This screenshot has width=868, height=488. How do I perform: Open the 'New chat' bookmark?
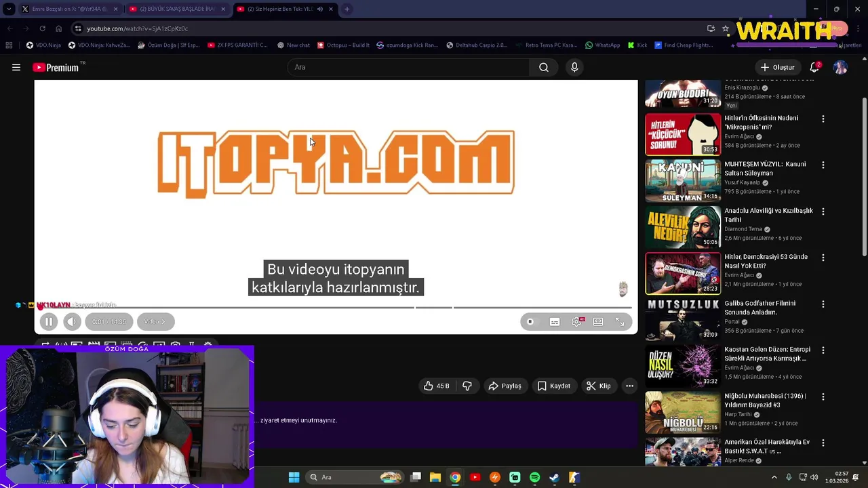pyautogui.click(x=293, y=45)
